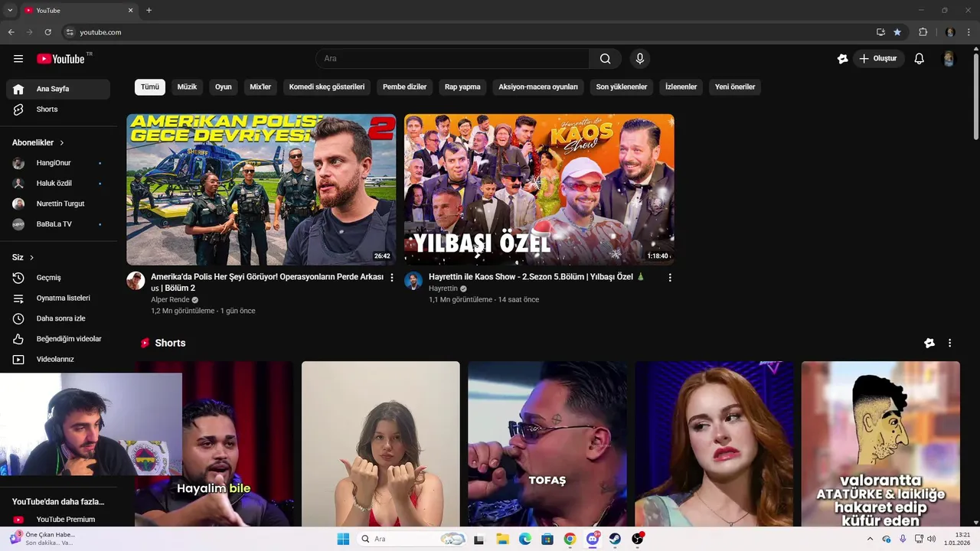Click the search magnifier button

[x=606, y=59]
